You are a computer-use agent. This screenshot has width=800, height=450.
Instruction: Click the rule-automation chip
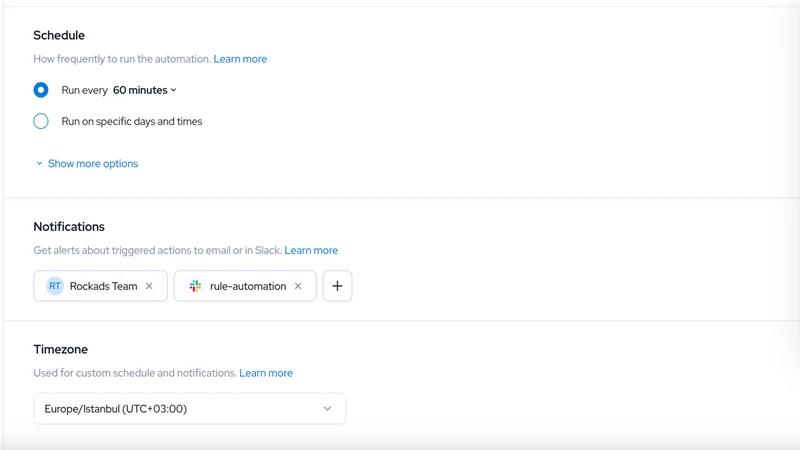(x=245, y=286)
